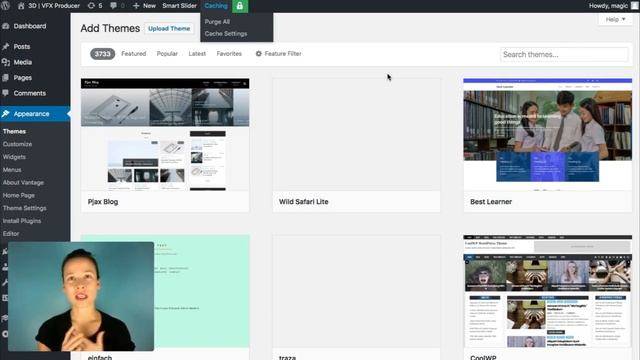Focus the Search themes field

(564, 54)
